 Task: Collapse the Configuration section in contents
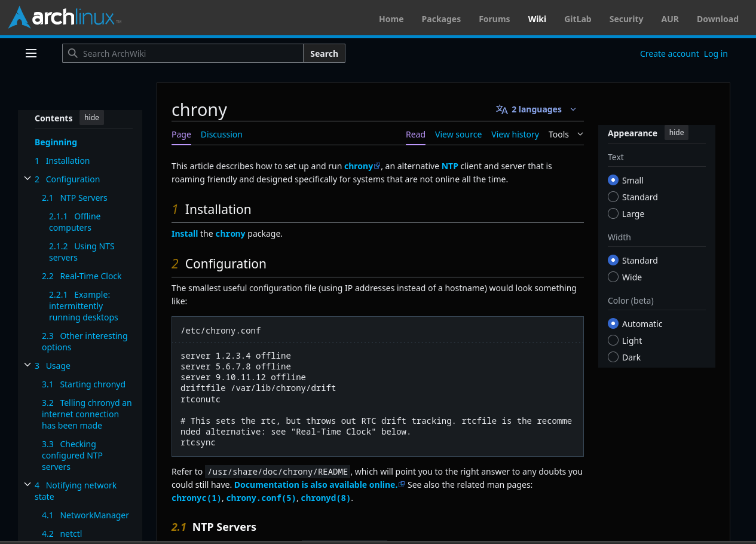click(x=27, y=179)
